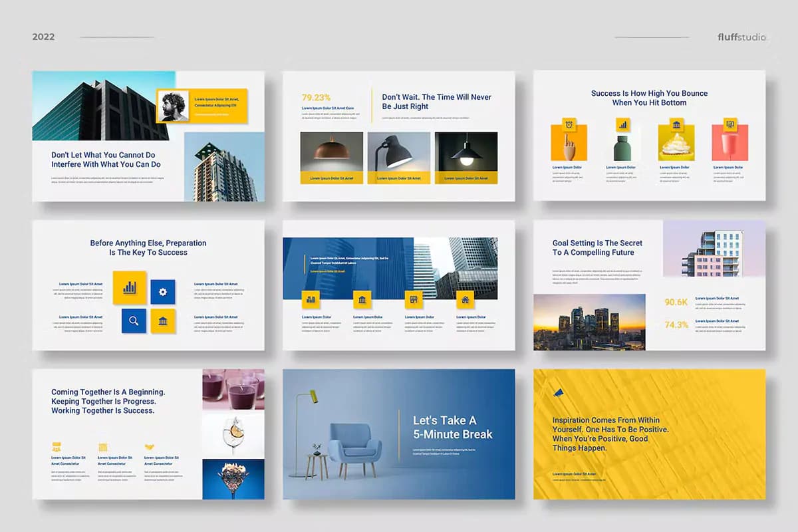Click the "Let's Take A 5-Minute Break" title

coord(453,428)
